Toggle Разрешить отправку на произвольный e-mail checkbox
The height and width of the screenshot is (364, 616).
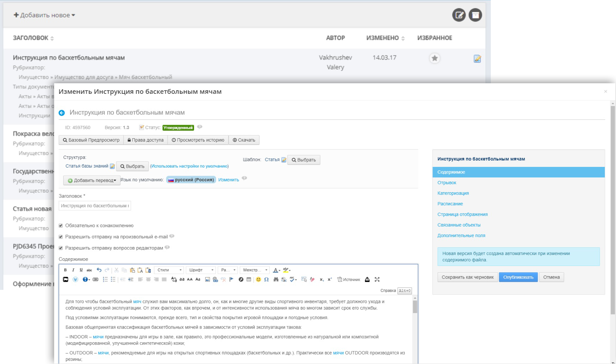pyautogui.click(x=60, y=237)
